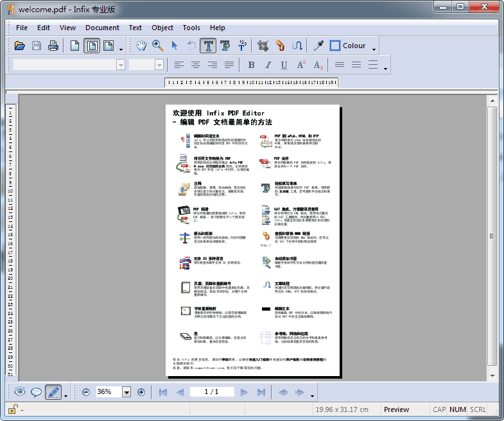Select the Crop tool icon
The width and height of the screenshot is (504, 421).
point(262,46)
